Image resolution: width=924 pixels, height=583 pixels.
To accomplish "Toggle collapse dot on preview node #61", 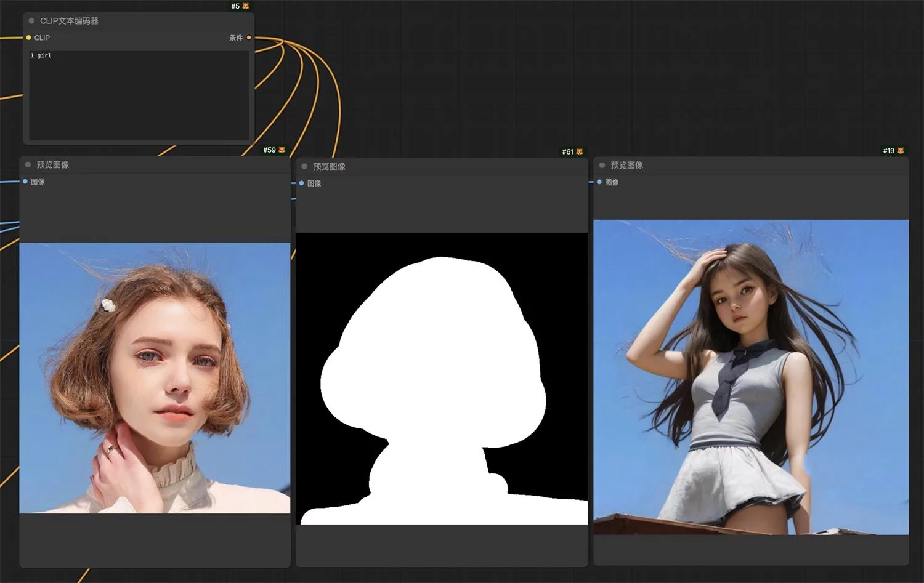I will point(304,166).
